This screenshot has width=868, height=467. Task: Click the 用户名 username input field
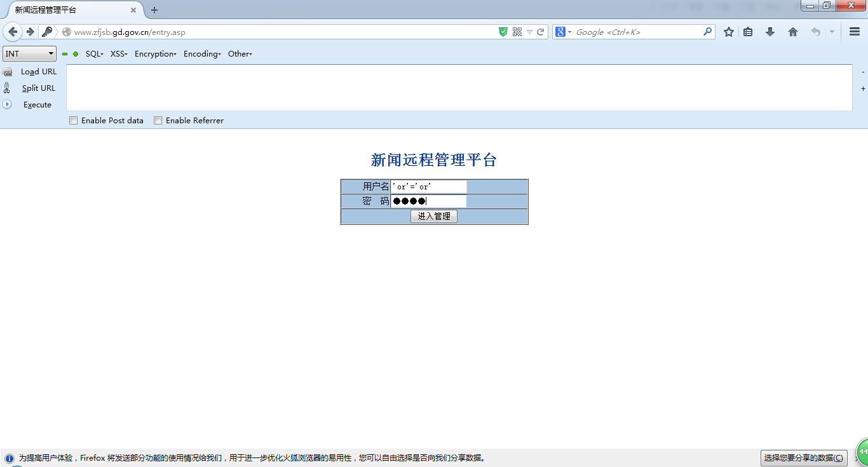429,186
